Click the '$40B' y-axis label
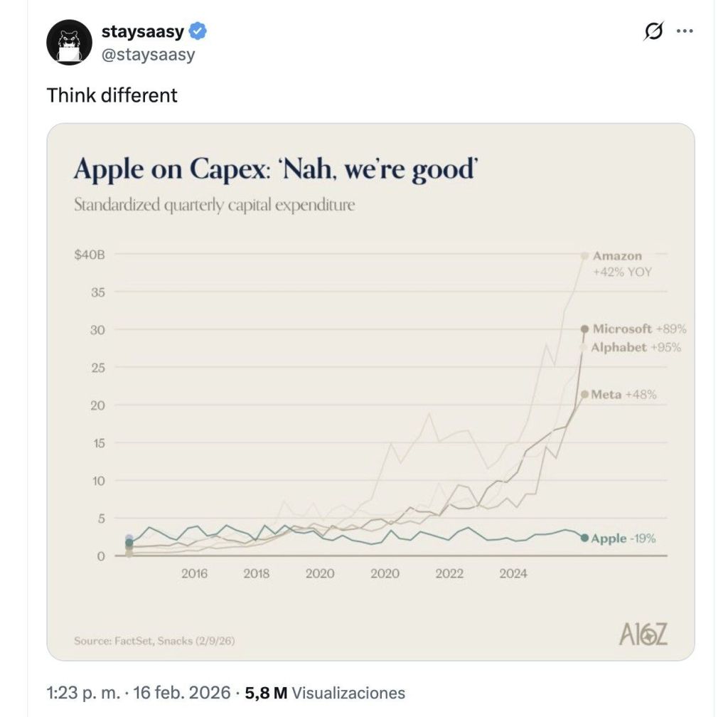Viewport: 728px width, 717px height. (90, 255)
